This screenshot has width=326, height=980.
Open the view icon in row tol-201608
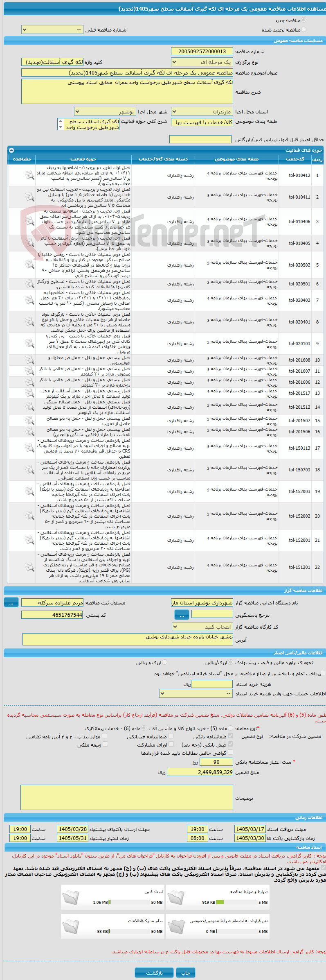click(x=29, y=360)
